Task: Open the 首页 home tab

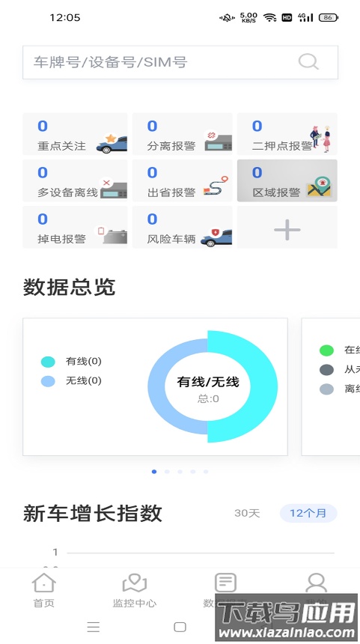Action: point(44,591)
